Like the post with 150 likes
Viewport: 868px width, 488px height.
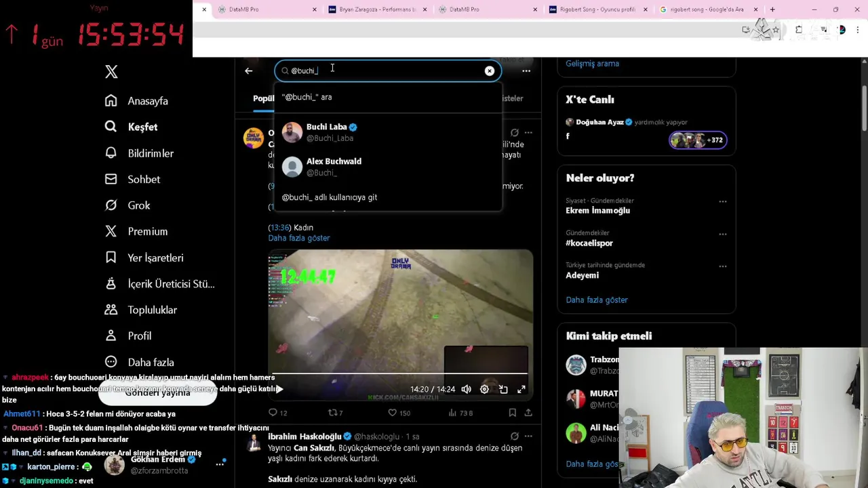399,413
